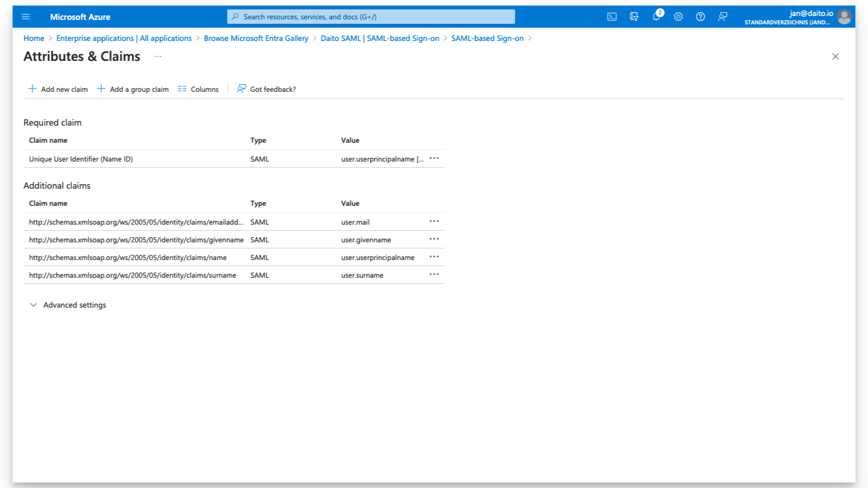
Task: Expand Advanced settings
Action: [68, 305]
